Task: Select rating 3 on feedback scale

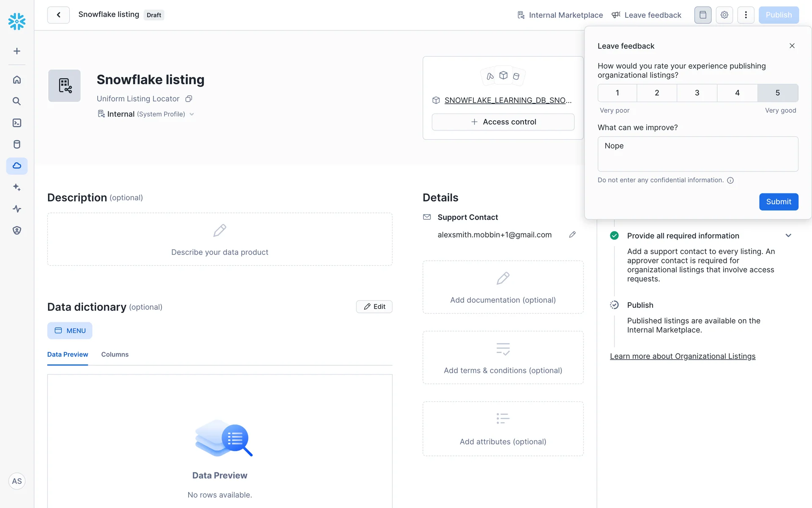Action: 697,93
